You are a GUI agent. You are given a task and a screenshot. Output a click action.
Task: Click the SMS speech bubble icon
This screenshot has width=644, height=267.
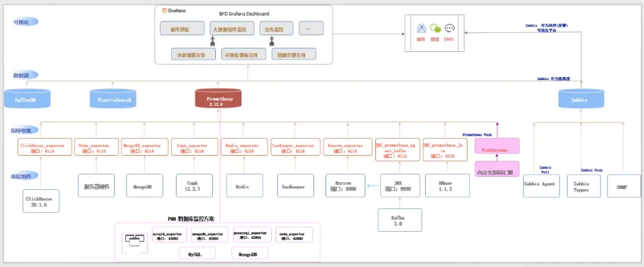point(450,28)
